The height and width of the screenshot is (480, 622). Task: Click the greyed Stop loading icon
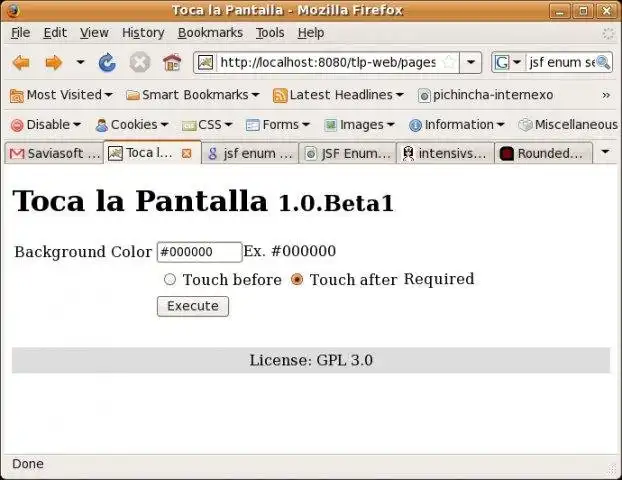coord(140,62)
